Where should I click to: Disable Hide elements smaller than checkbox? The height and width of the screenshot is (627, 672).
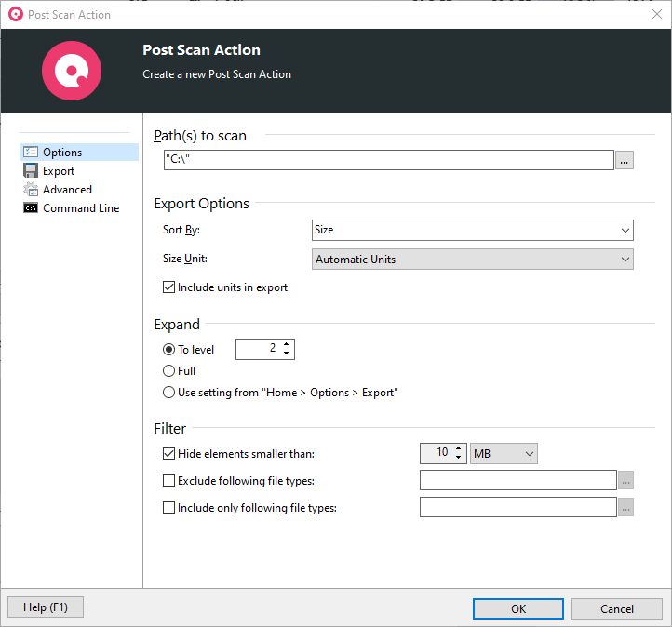(x=169, y=454)
